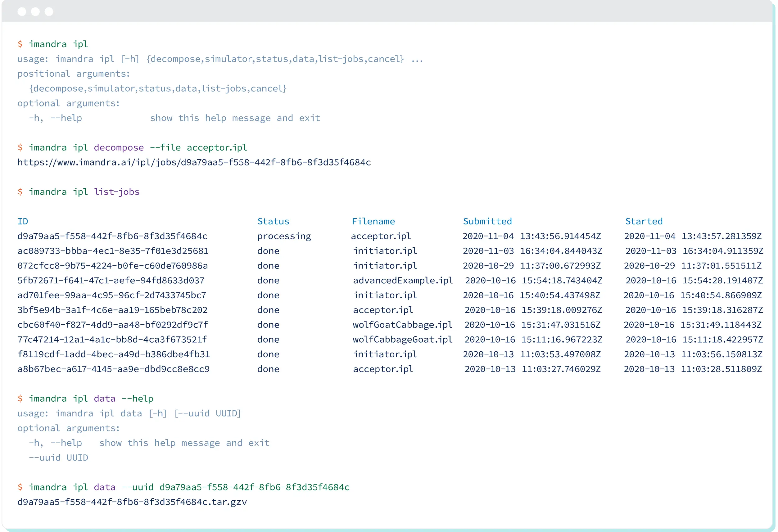Click the 'done' status for job ac089733
The height and width of the screenshot is (532, 778).
pyautogui.click(x=268, y=251)
